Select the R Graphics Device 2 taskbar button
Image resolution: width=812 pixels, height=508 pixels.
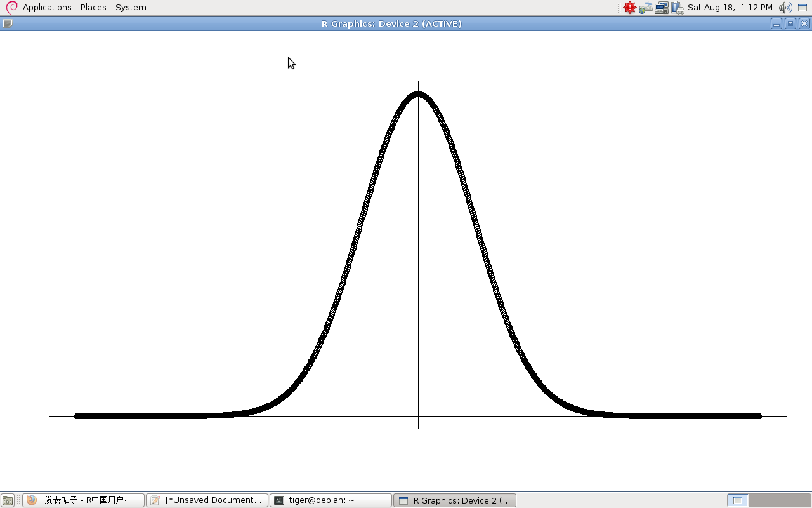(455, 500)
